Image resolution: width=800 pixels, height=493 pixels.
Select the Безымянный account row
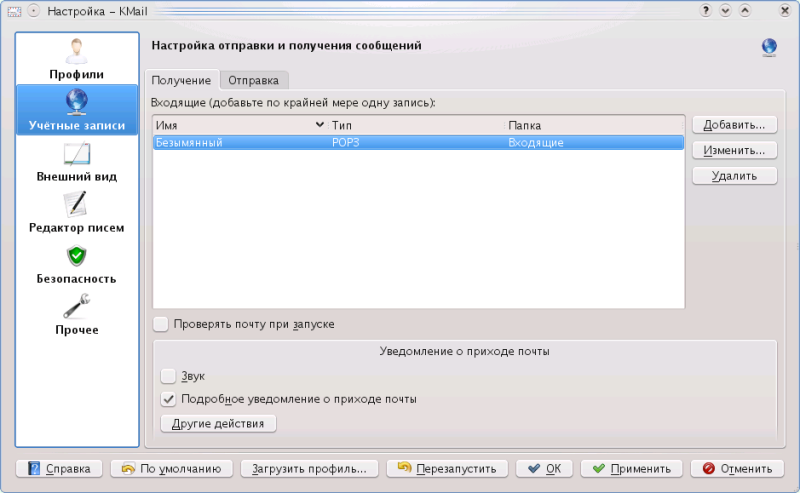pyautogui.click(x=418, y=142)
